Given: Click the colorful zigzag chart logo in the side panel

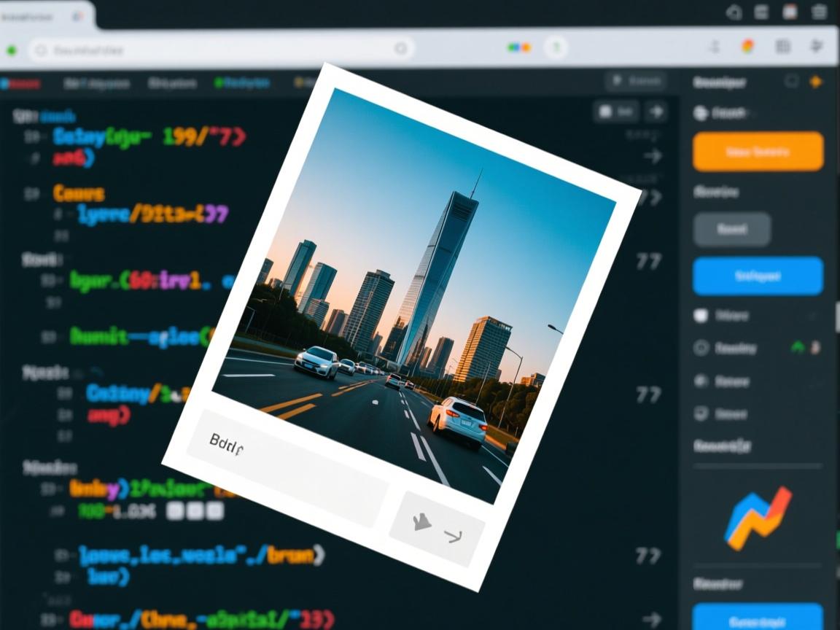Looking at the screenshot, I should [x=758, y=518].
